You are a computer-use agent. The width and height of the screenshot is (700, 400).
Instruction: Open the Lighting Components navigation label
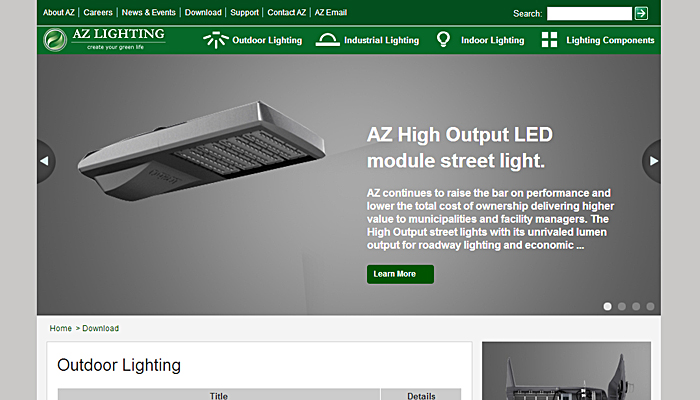click(x=610, y=40)
